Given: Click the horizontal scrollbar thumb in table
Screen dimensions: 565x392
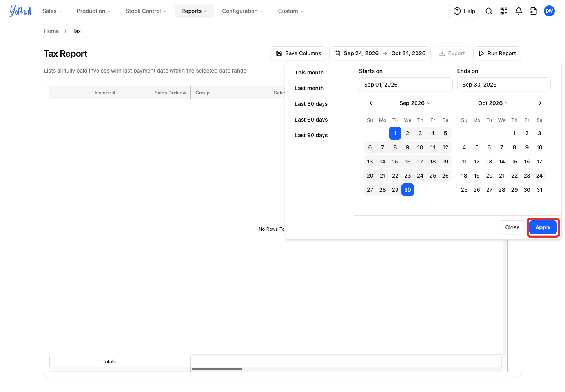Looking at the screenshot, I should (x=217, y=369).
